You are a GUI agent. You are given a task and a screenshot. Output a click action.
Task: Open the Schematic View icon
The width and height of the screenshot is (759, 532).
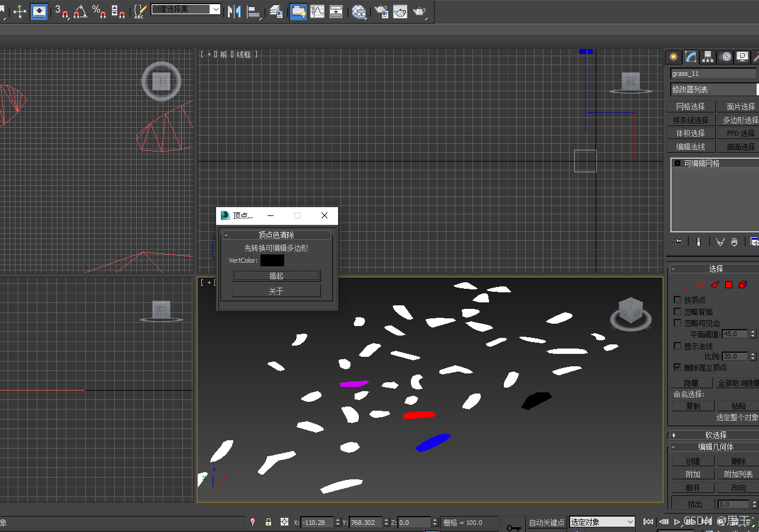(336, 11)
